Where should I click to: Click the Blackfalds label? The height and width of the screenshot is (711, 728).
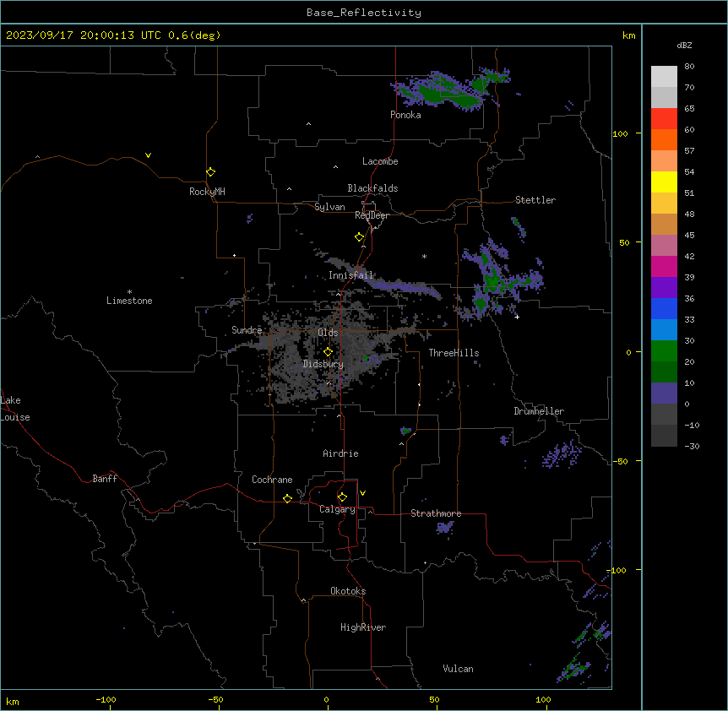point(372,188)
